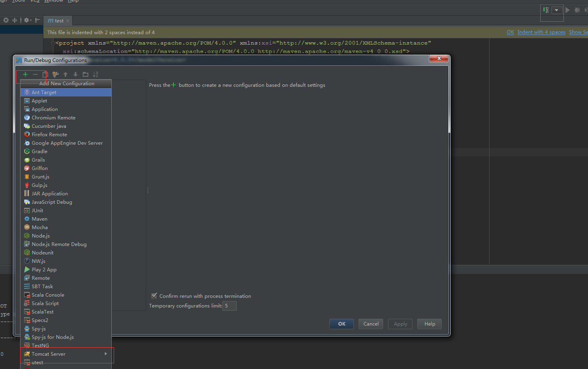Select Grails configuration type
Screen dimensions: 588x369
[x=66, y=160]
